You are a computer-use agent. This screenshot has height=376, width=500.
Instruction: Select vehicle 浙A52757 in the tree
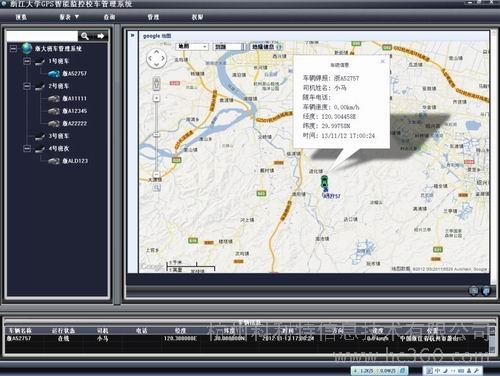click(75, 73)
